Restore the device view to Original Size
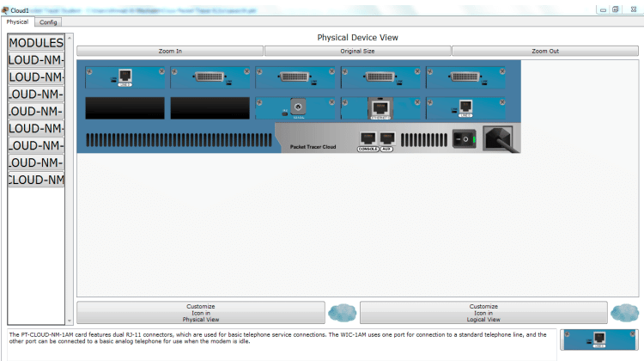644x361 pixels. pyautogui.click(x=357, y=51)
